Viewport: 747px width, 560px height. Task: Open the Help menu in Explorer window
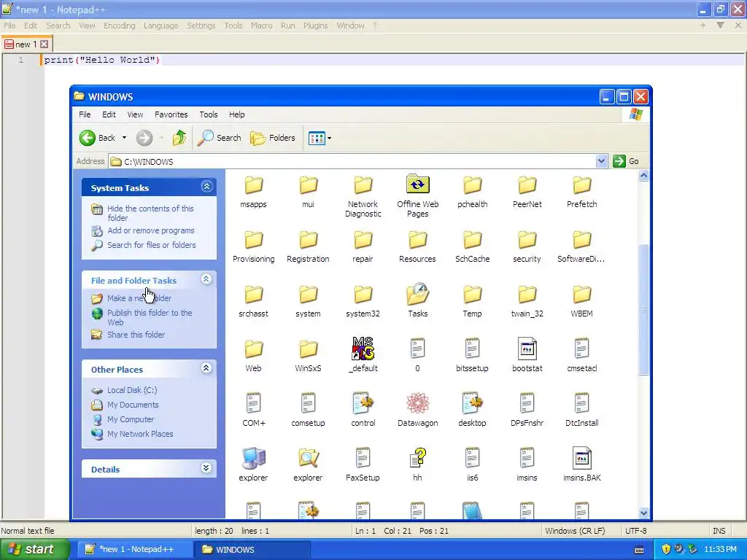click(237, 114)
